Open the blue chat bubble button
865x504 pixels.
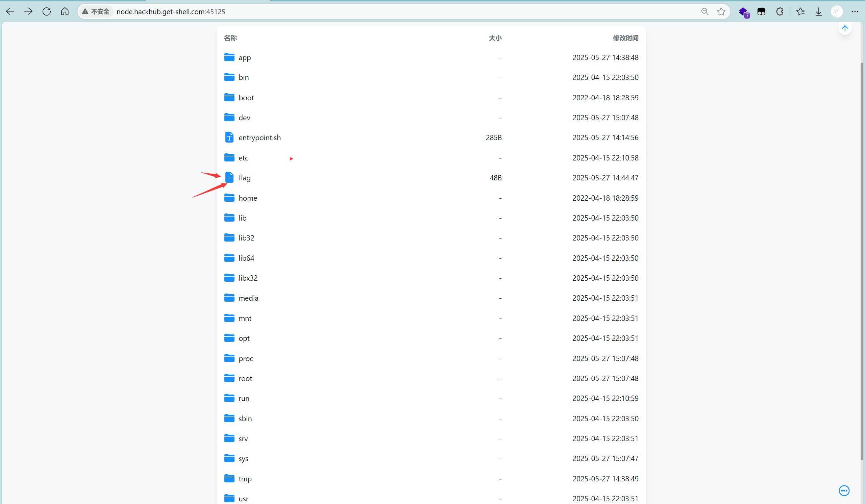click(844, 490)
